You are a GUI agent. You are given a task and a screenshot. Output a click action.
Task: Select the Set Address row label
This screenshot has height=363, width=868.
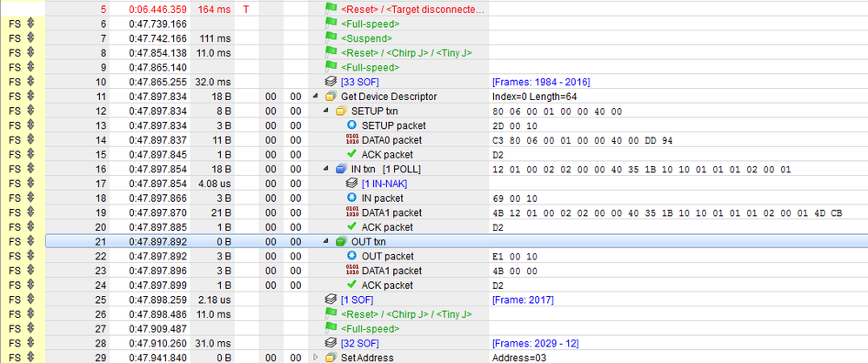pos(367,358)
